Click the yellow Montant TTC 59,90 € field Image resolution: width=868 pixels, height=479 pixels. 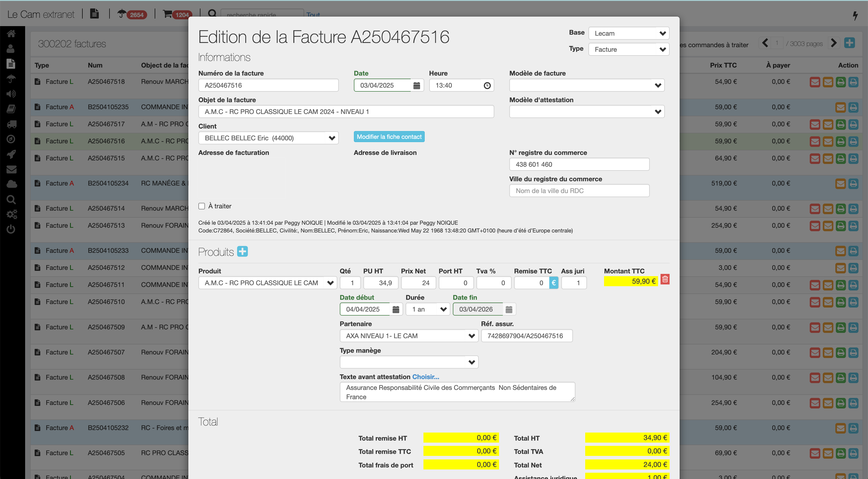pos(630,281)
